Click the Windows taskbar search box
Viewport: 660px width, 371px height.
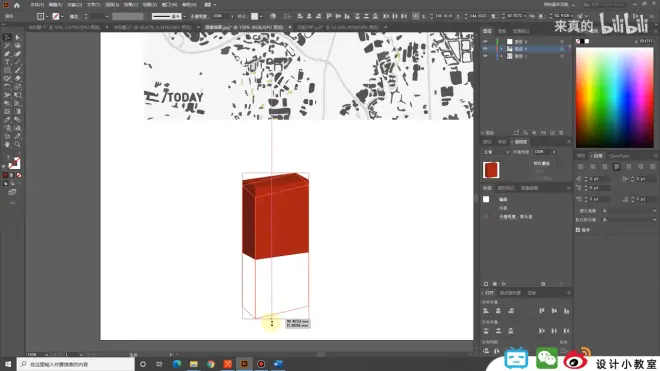click(76, 364)
